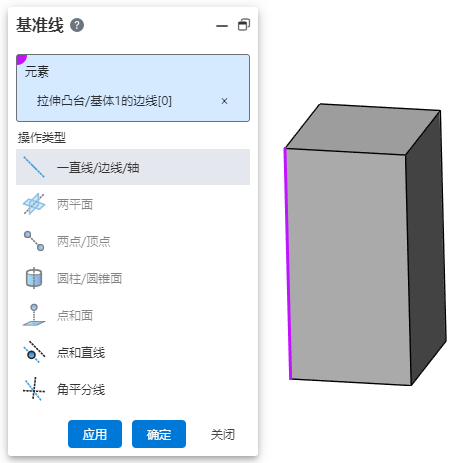Screen dimensions: 463x463
Task: Pick the angle bisector icon
Action: pos(34,389)
